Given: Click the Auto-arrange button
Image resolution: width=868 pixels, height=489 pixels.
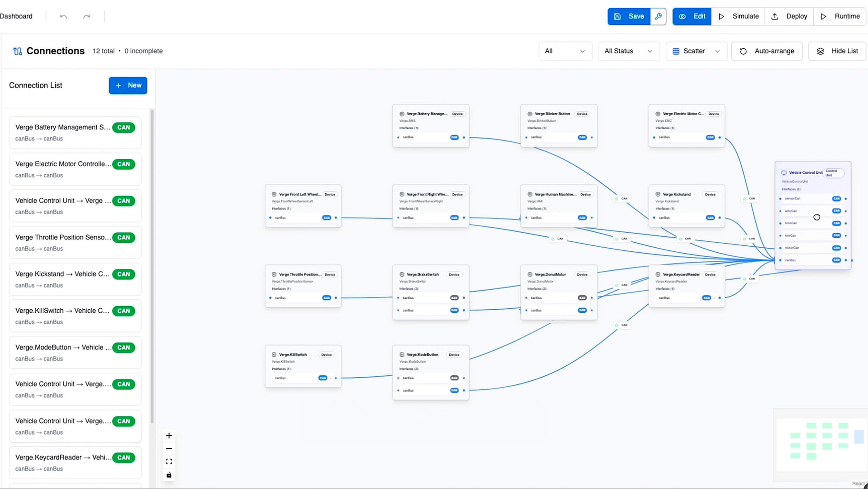Looking at the screenshot, I should [767, 51].
